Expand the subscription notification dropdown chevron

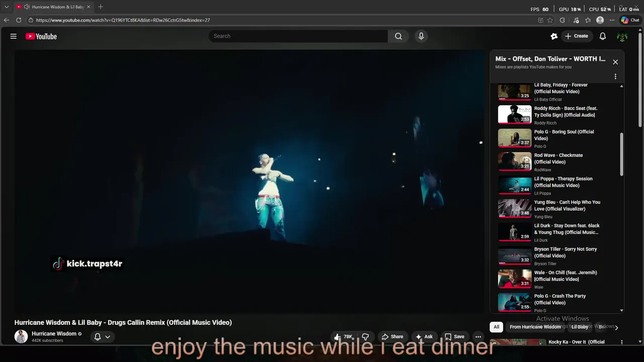tap(108, 337)
